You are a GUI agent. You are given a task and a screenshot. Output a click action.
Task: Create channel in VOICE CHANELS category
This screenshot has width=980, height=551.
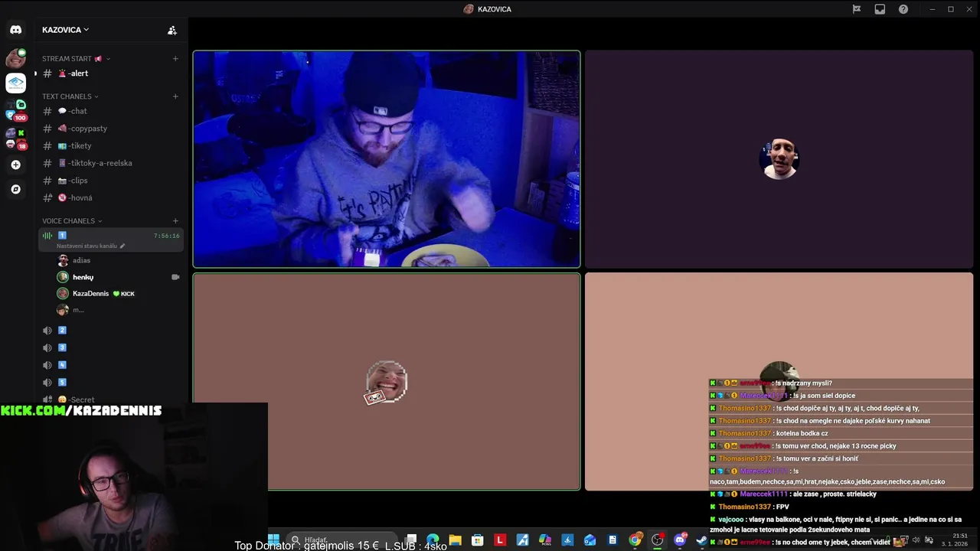[175, 221]
